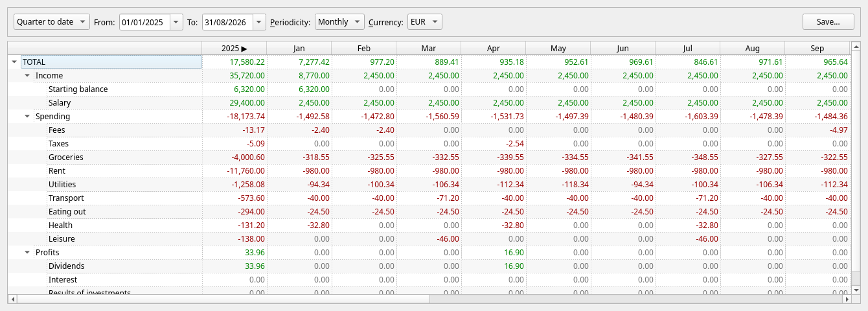The image size is (868, 311).
Task: Click the Save... button
Action: [828, 21]
